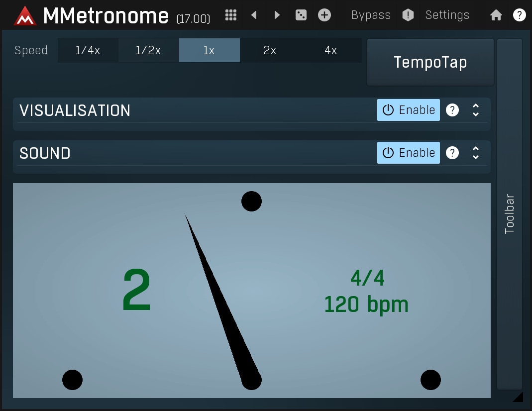Click the randomize dice icon
The width and height of the screenshot is (532, 411).
coord(301,15)
